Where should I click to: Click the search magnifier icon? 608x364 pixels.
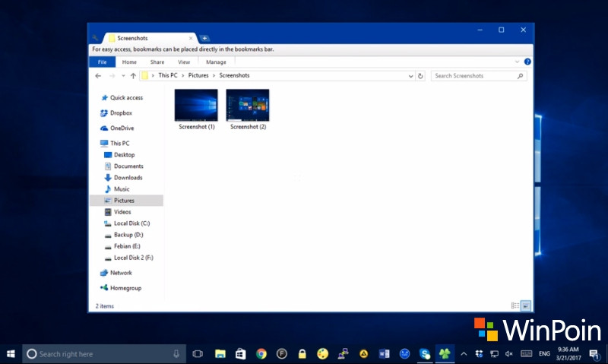pos(520,76)
